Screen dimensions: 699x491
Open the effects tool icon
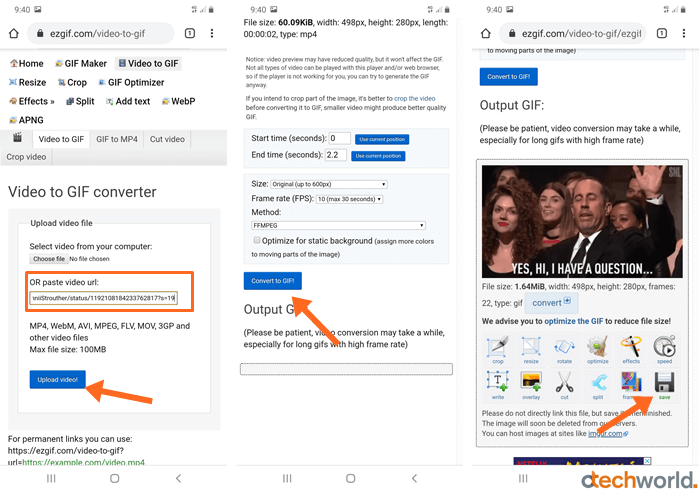point(631,350)
